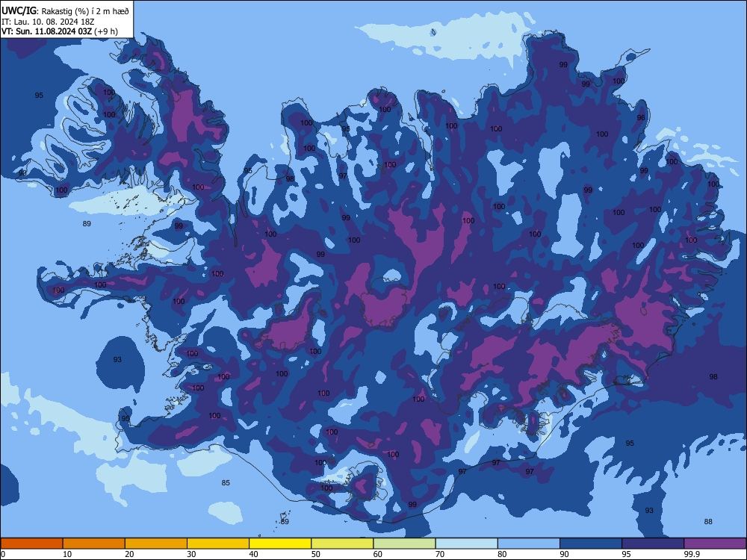The height and width of the screenshot is (560, 747).
Task: Select the amber 20–30 legend swatch
Action: click(156, 544)
